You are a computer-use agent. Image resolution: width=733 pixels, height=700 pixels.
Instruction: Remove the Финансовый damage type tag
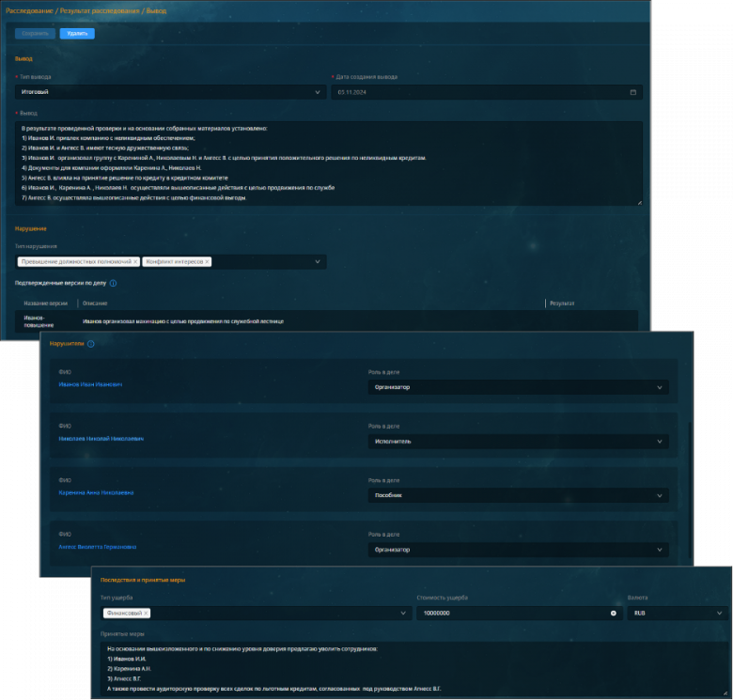[x=146, y=613]
